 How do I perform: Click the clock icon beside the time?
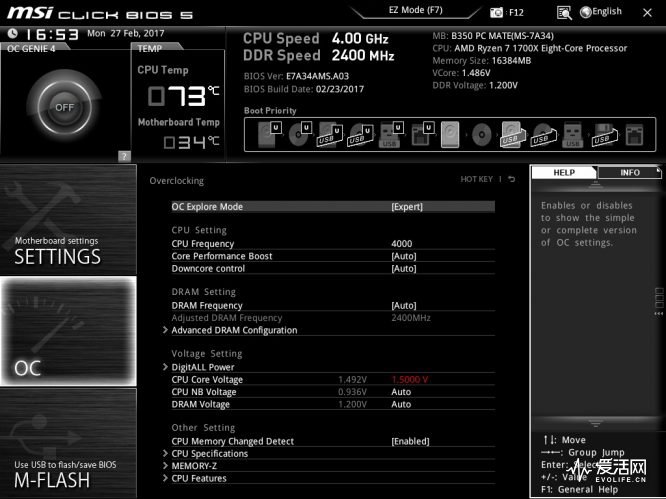[x=12, y=33]
